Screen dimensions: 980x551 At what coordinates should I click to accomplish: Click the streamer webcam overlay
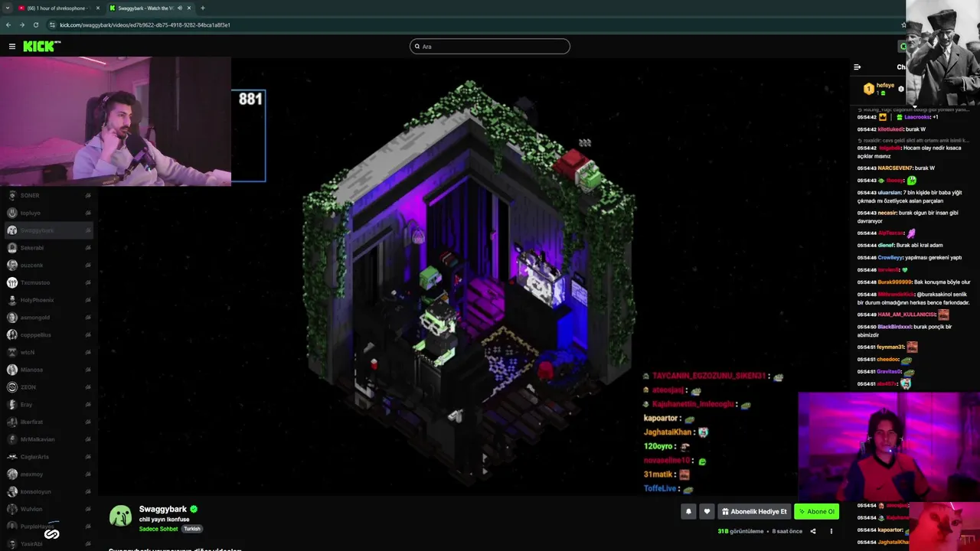[115, 122]
